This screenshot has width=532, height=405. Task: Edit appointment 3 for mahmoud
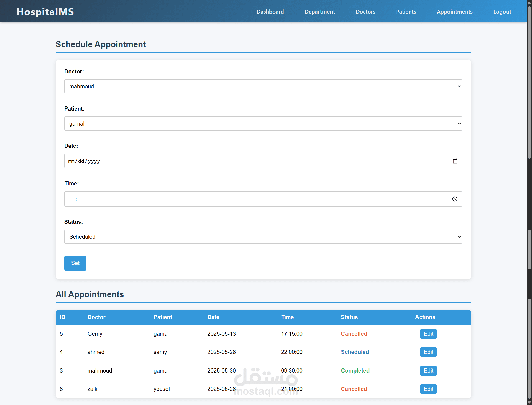tap(428, 371)
